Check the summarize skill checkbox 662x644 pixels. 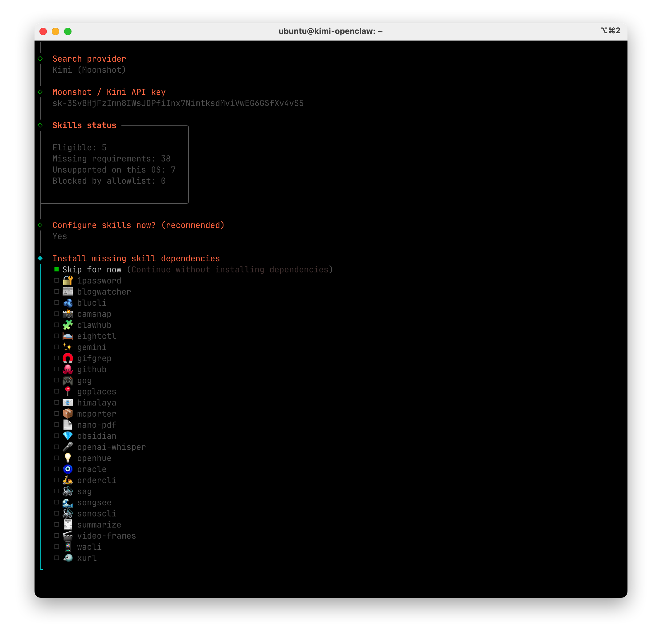56,525
